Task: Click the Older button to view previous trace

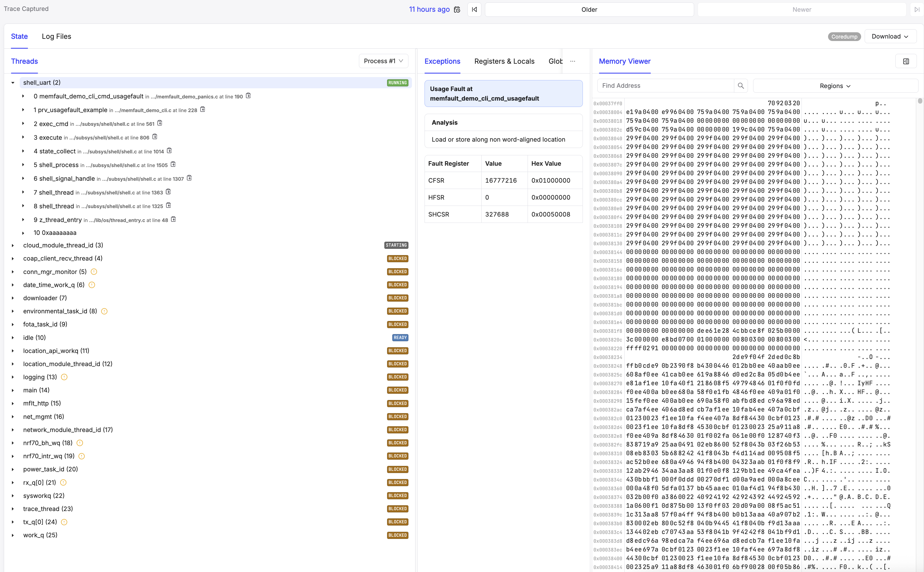Action: pyautogui.click(x=589, y=10)
